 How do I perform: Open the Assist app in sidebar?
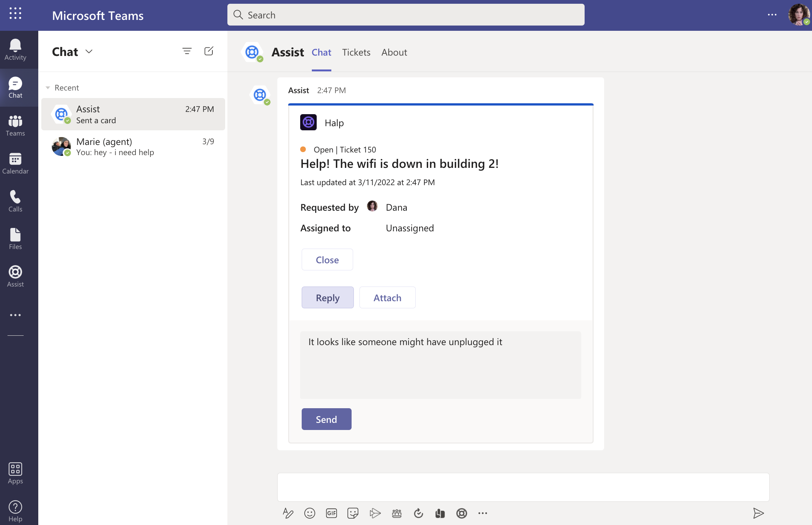click(x=15, y=276)
